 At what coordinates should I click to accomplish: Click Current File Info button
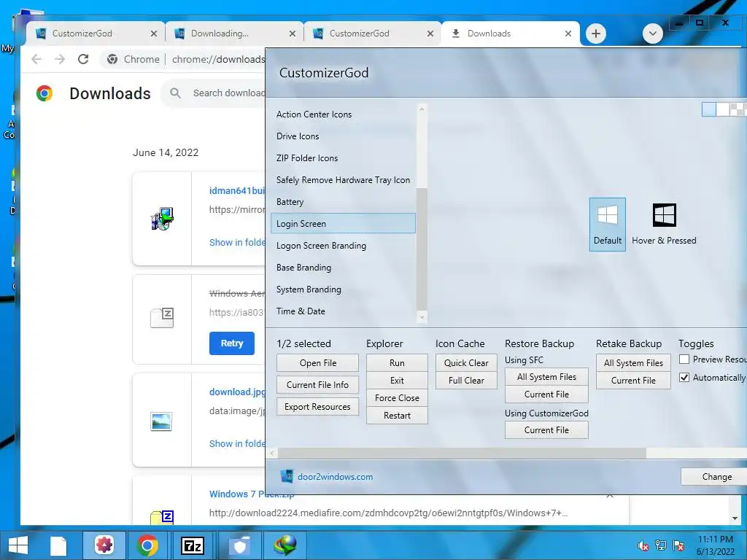[x=318, y=385]
